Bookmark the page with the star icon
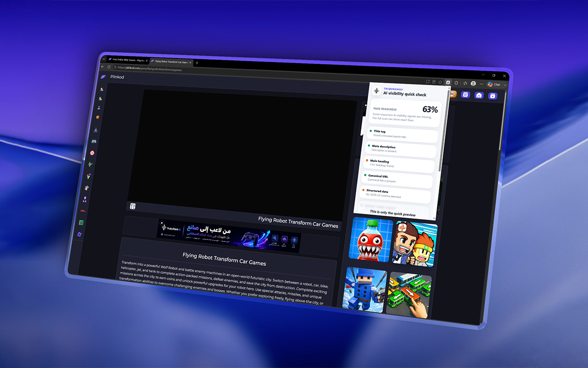Image resolution: width=588 pixels, height=368 pixels. coord(440,82)
